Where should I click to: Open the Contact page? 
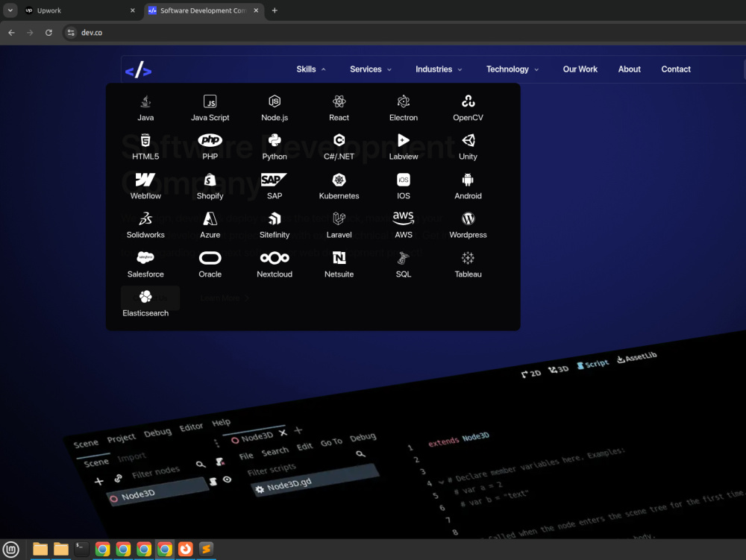676,69
